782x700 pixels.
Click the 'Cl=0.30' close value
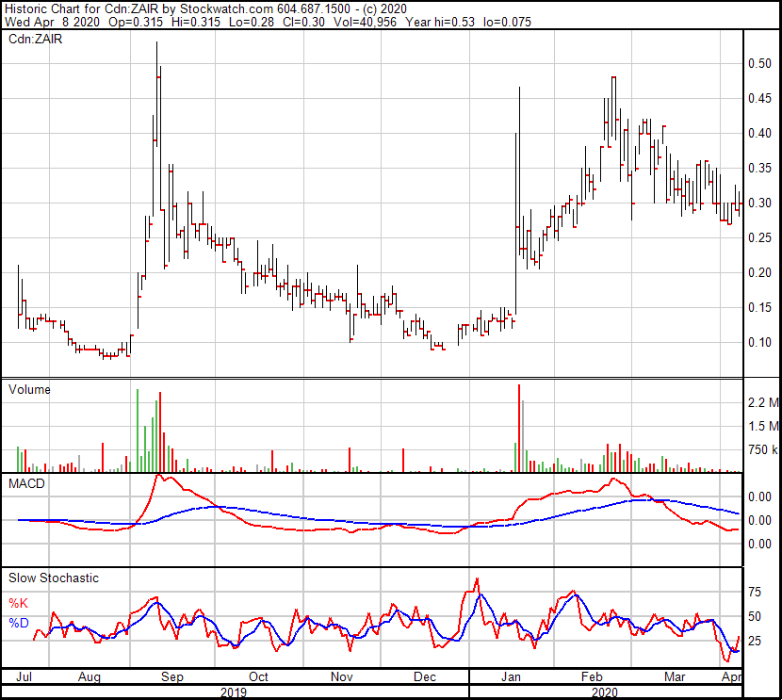click(x=303, y=22)
